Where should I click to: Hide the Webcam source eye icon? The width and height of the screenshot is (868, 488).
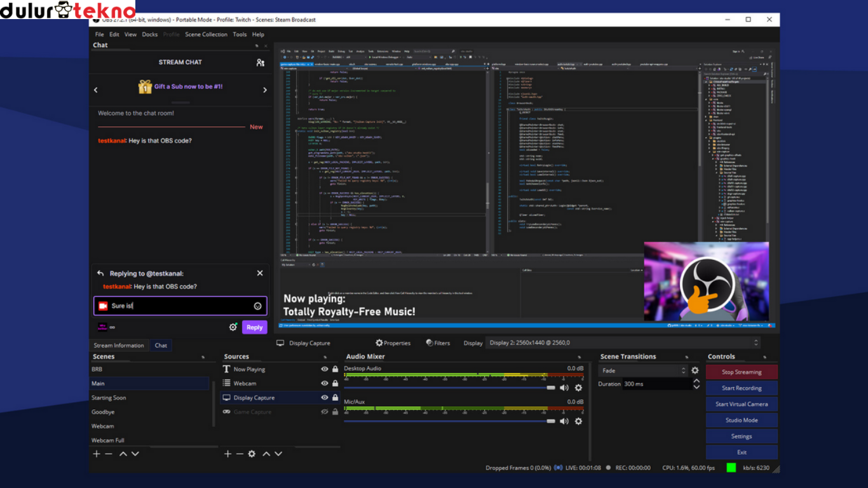(325, 383)
